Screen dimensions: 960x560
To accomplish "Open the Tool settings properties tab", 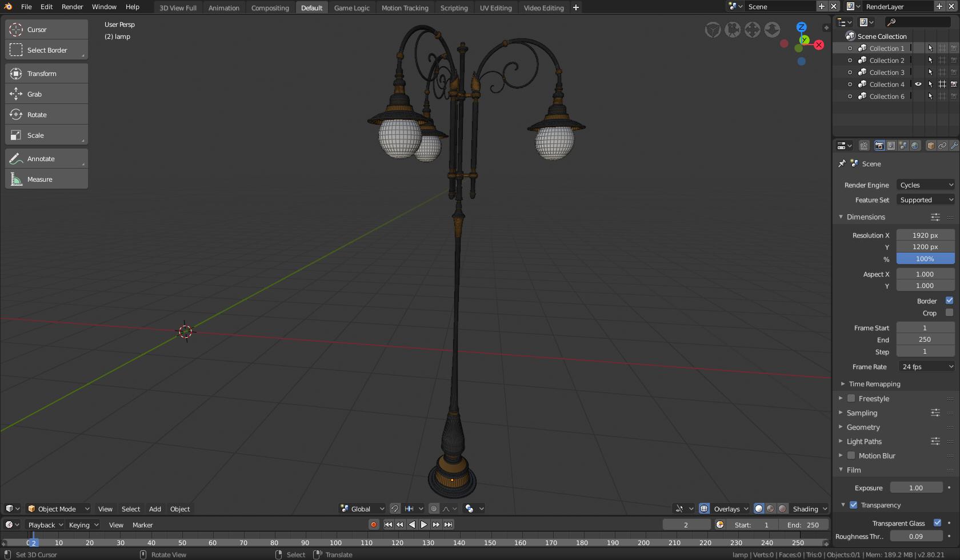I will pyautogui.click(x=864, y=146).
